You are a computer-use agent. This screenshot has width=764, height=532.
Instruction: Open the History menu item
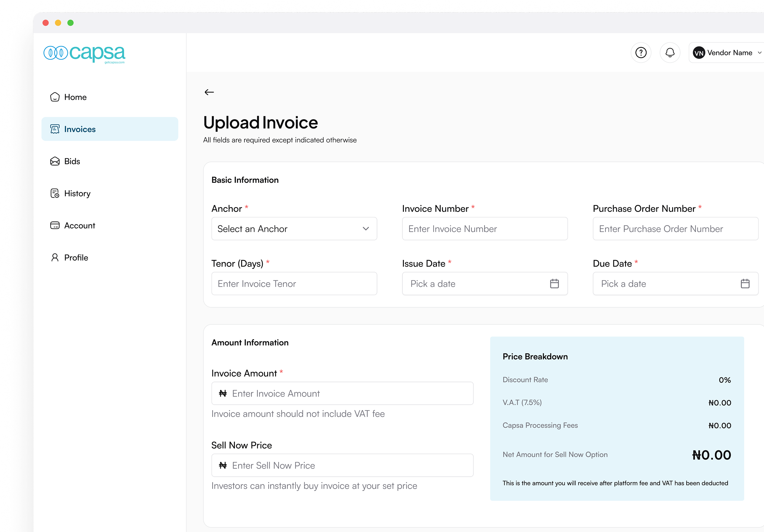[110, 193]
